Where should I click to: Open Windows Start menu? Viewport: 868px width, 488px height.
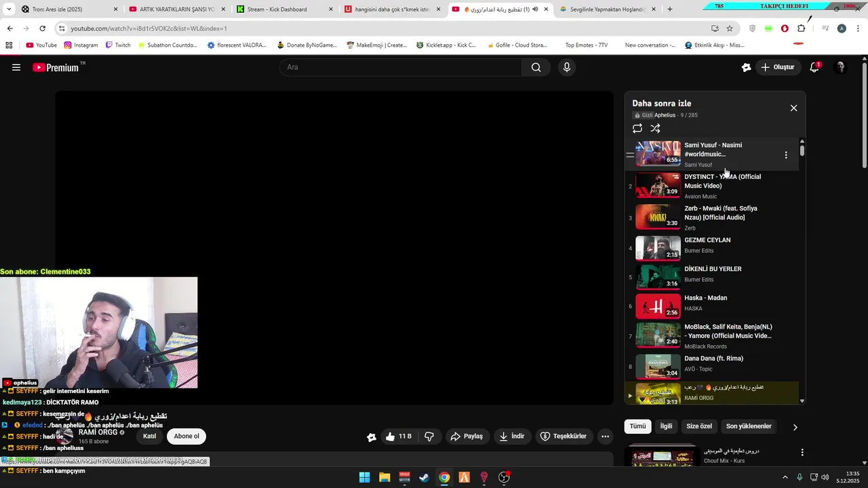[365, 477]
